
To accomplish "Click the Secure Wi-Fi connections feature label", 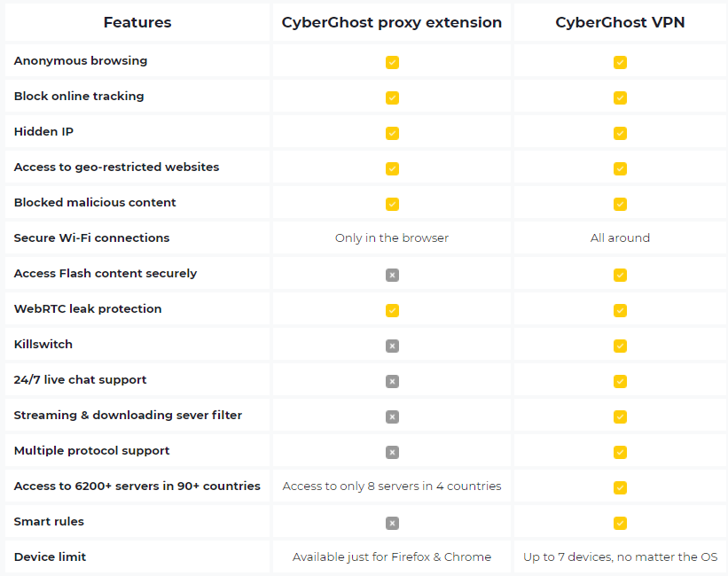I will pyautogui.click(x=91, y=237).
